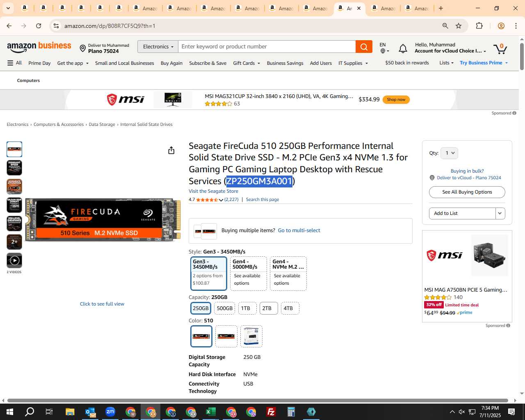Screen dimensions: 525x420
Task: Open the Qty quantity dropdown
Action: (x=450, y=153)
